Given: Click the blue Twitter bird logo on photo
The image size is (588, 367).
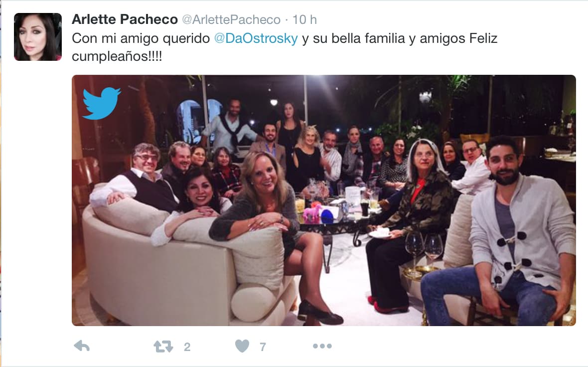Looking at the screenshot, I should 102,103.
